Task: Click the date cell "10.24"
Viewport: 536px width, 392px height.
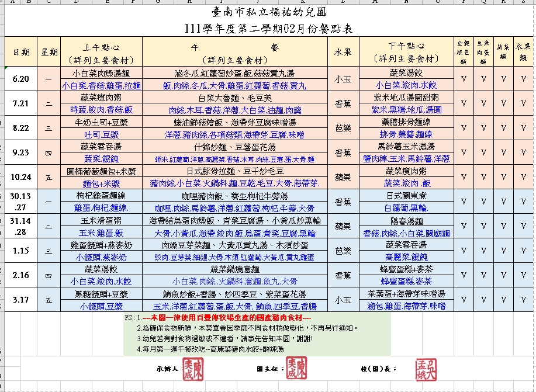Action: (x=21, y=177)
